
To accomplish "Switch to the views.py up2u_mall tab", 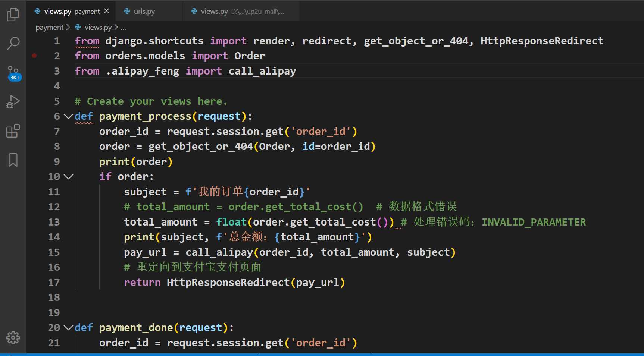I will (241, 11).
